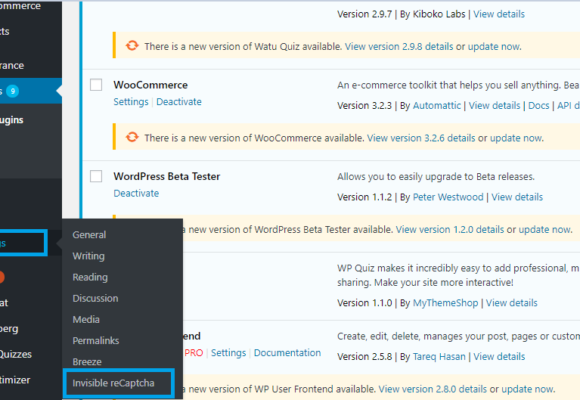The height and width of the screenshot is (400, 580).
Task: Open WooCommerce plugin Settings link
Action: pyautogui.click(x=131, y=101)
